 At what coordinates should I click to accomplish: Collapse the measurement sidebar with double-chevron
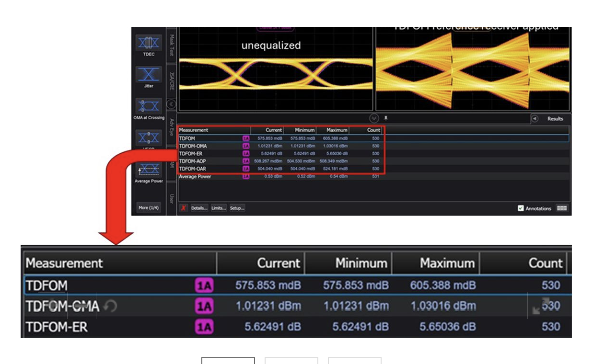point(171,104)
